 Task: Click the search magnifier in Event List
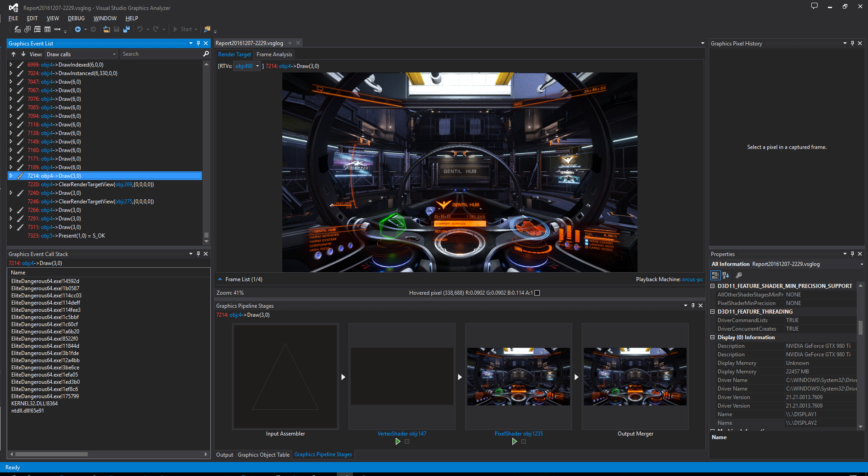click(206, 54)
